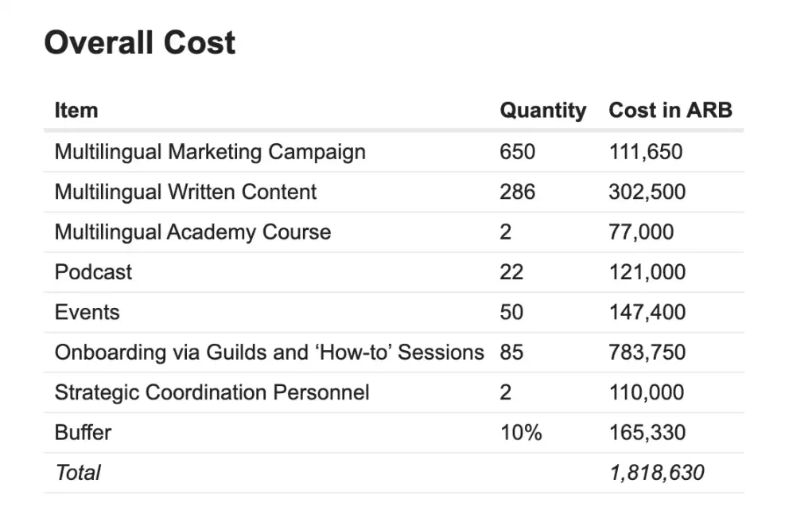This screenshot has height=530, width=812.
Task: Click the Buffer row label
Action: point(83,433)
